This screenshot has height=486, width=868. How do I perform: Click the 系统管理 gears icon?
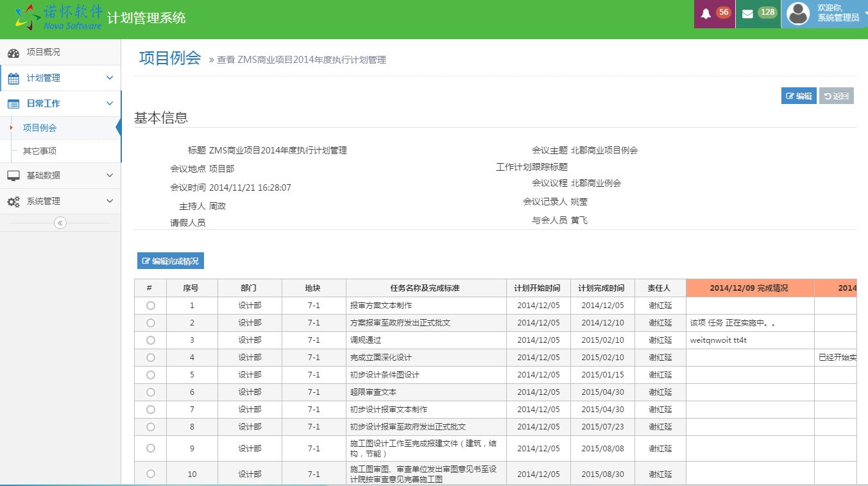[13, 202]
